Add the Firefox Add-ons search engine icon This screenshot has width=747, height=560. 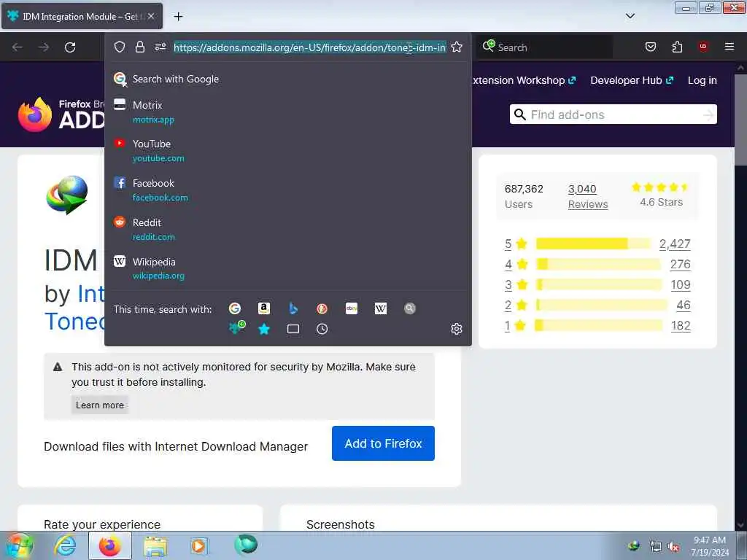[x=237, y=327]
